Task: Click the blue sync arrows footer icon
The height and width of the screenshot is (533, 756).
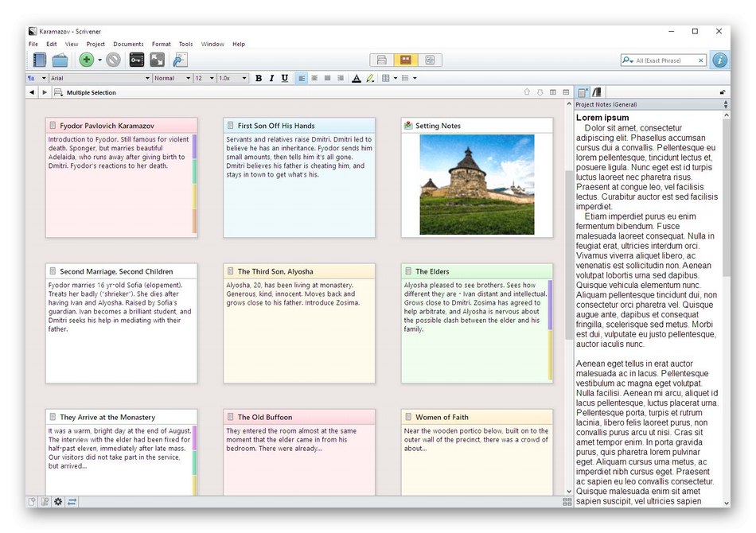Action: tap(72, 502)
